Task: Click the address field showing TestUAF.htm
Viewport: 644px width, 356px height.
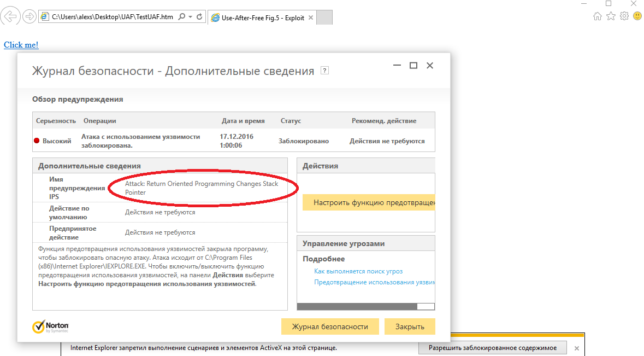Action: point(112,17)
